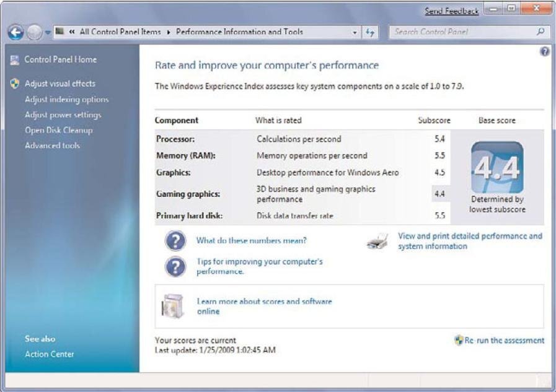The height and width of the screenshot is (392, 556).
Task: Select the Gaming graphics row label
Action: click(188, 194)
